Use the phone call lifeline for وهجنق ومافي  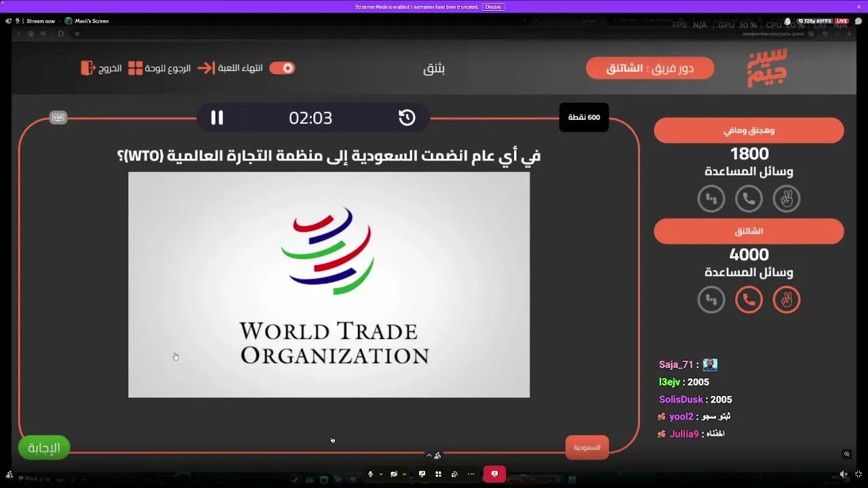coord(749,199)
